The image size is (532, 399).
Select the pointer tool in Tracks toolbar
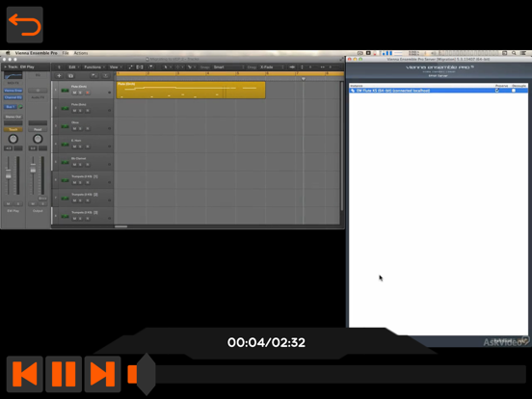pyautogui.click(x=166, y=67)
